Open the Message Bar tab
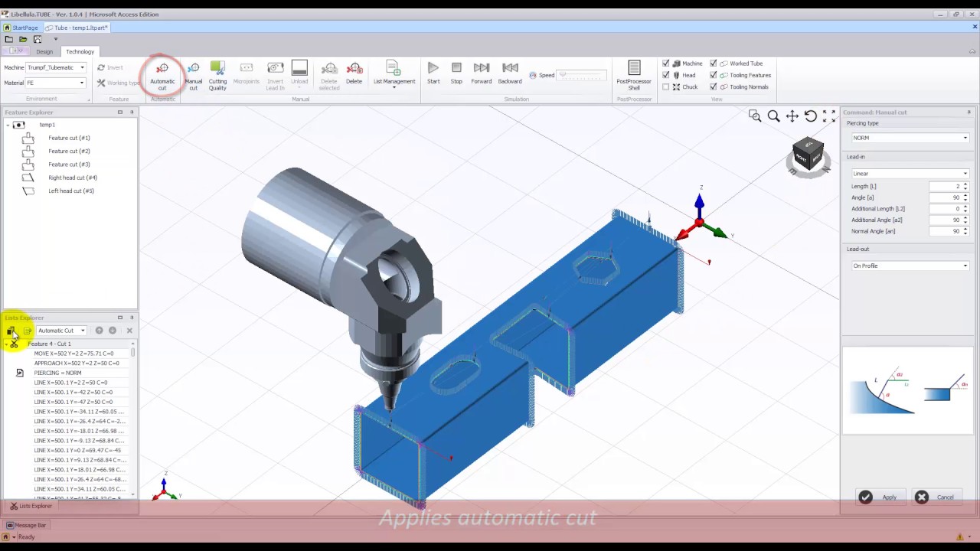 coord(26,525)
